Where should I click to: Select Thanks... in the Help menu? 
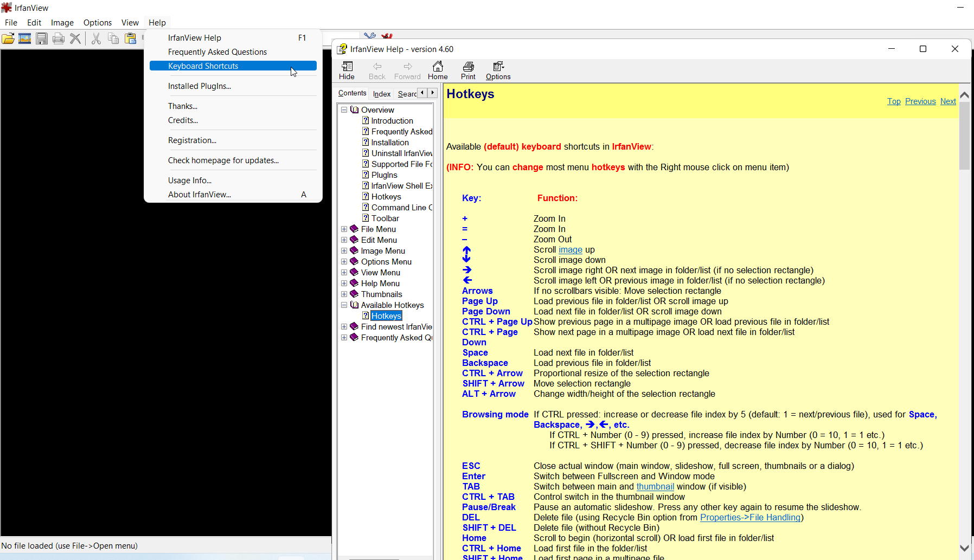[233, 106]
